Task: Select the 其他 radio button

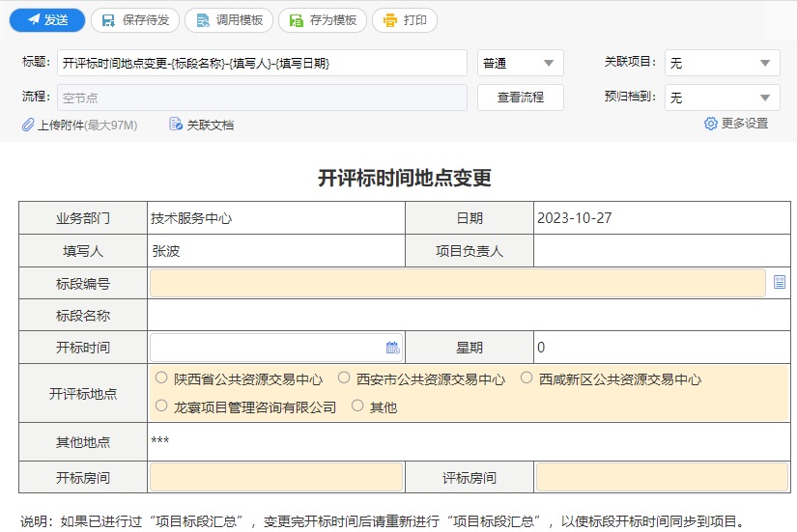Action: pos(357,406)
